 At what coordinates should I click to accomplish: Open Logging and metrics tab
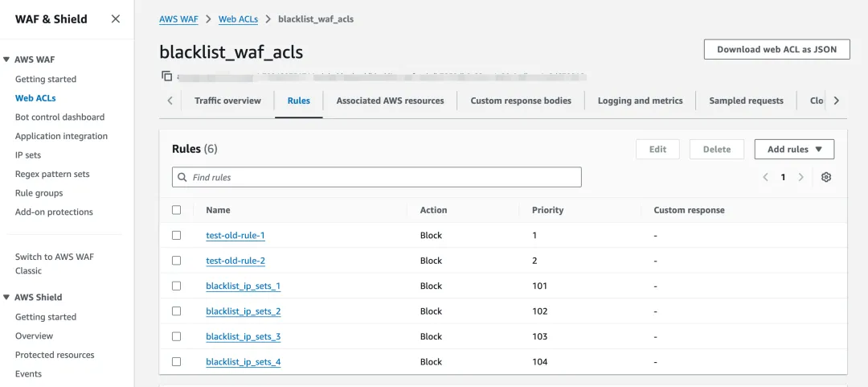(x=640, y=101)
